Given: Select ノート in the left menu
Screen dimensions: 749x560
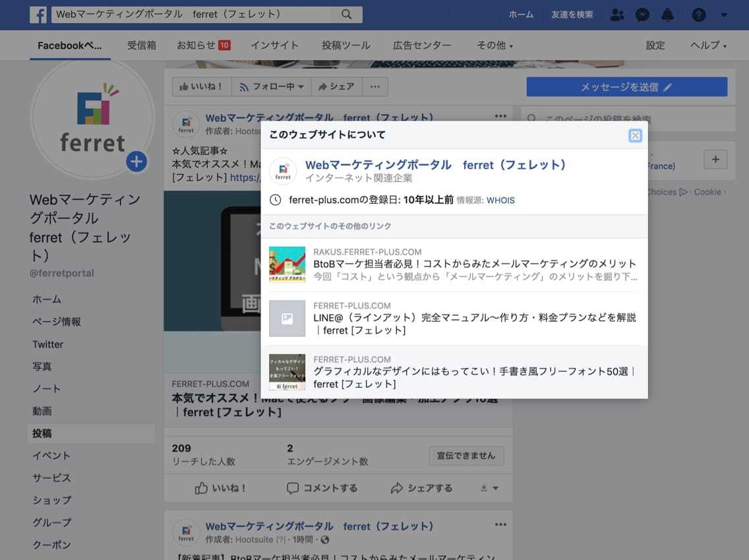Looking at the screenshot, I should (46, 389).
